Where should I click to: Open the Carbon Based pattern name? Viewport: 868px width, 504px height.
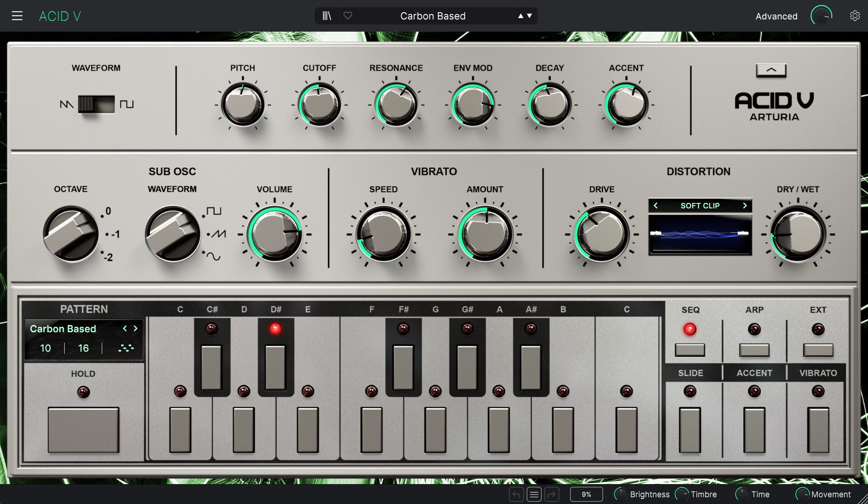click(63, 329)
